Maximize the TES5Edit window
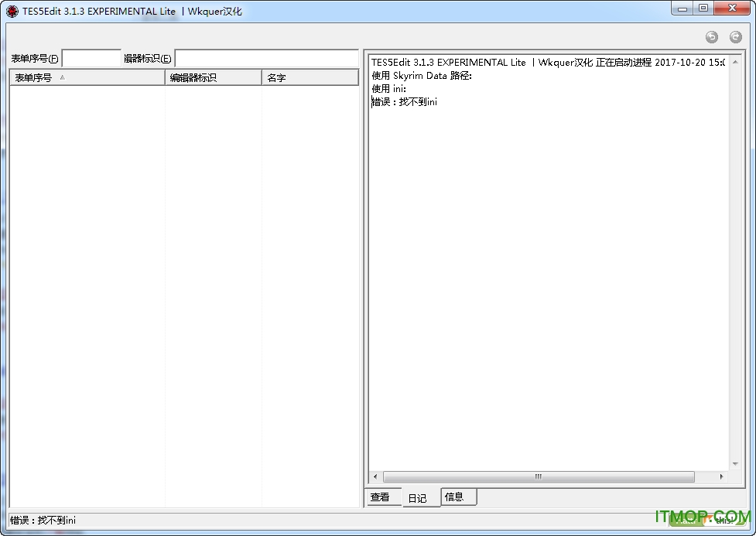 coord(703,9)
